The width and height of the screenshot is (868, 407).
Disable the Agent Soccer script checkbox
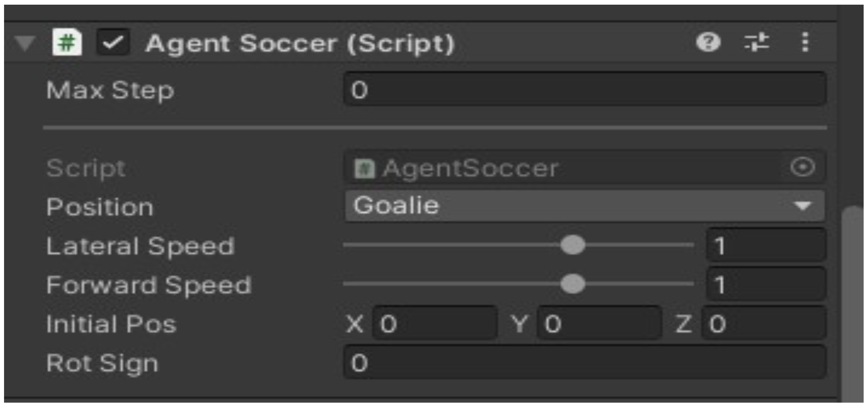pos(113,43)
